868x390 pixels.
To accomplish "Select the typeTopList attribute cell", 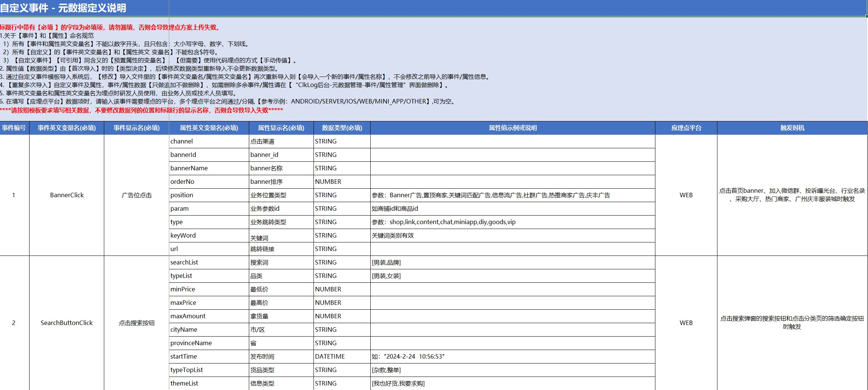I will [x=209, y=370].
